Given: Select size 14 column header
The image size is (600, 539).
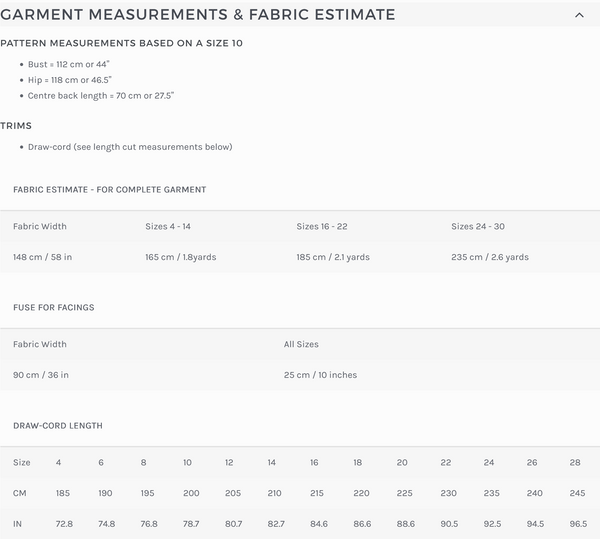Looking at the screenshot, I should (x=272, y=462).
